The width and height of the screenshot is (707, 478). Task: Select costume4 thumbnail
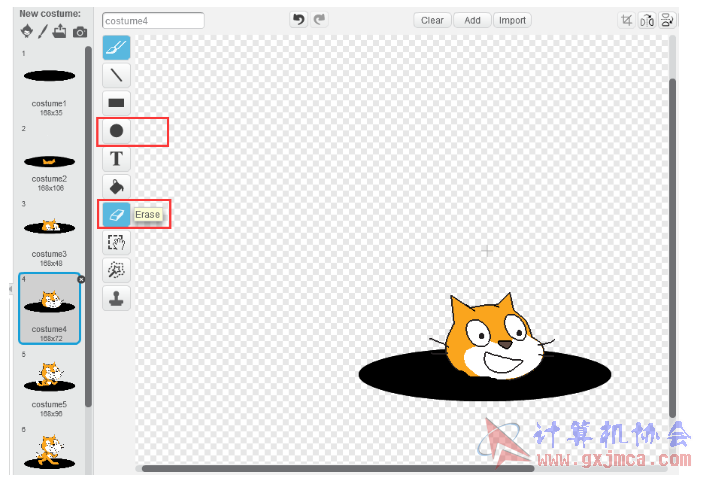[x=50, y=308]
